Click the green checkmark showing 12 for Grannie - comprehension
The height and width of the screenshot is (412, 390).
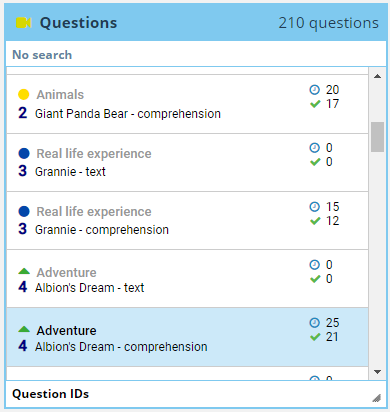pyautogui.click(x=315, y=221)
